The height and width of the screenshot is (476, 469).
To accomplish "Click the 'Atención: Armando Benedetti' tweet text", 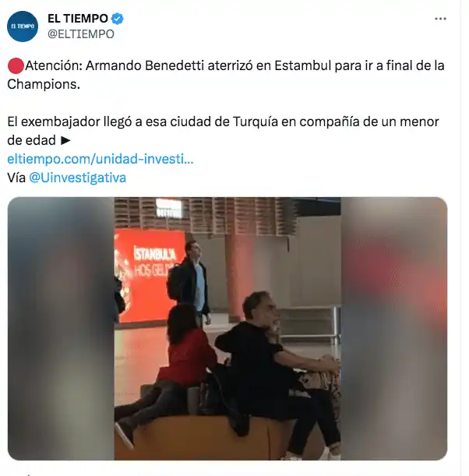I will click(x=226, y=75).
